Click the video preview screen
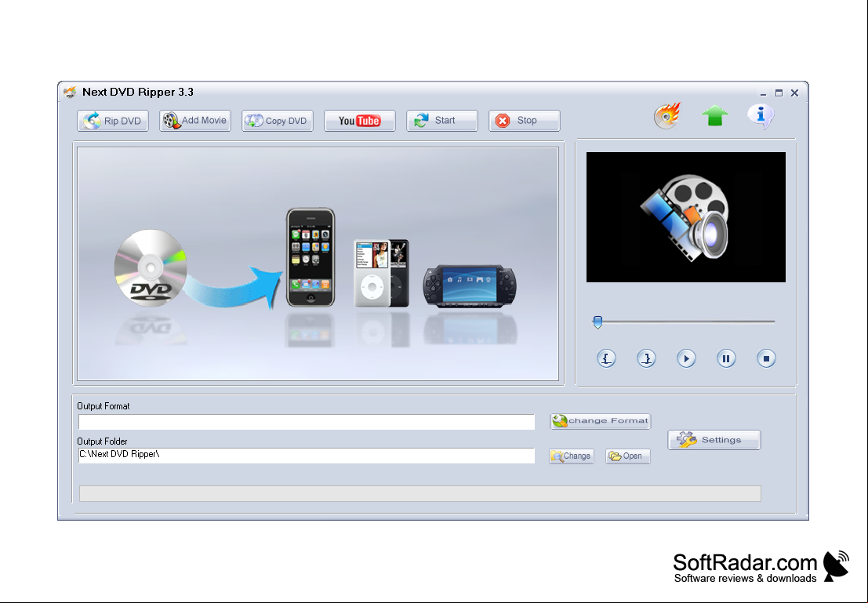 [x=686, y=217]
